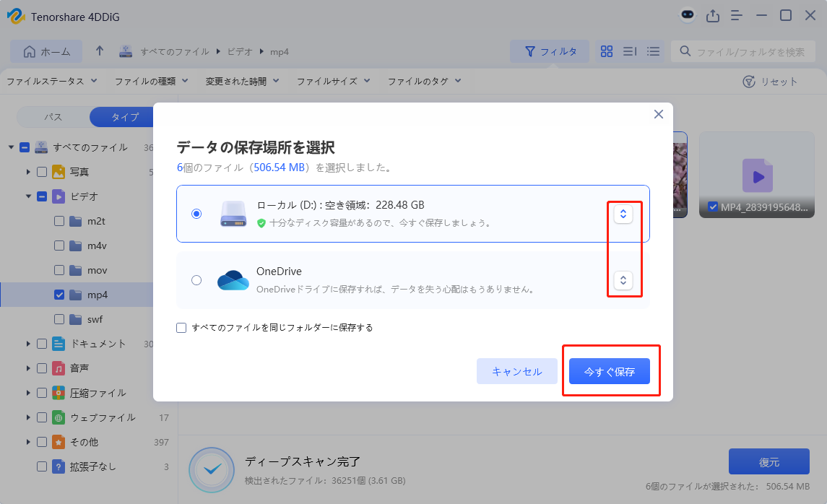Open the 変更された時間 dropdown
The image size is (827, 504).
(x=242, y=81)
